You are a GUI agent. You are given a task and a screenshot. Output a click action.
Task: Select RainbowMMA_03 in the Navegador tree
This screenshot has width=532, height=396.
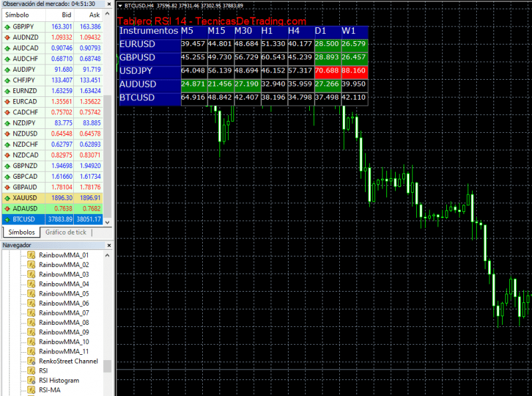click(x=64, y=274)
